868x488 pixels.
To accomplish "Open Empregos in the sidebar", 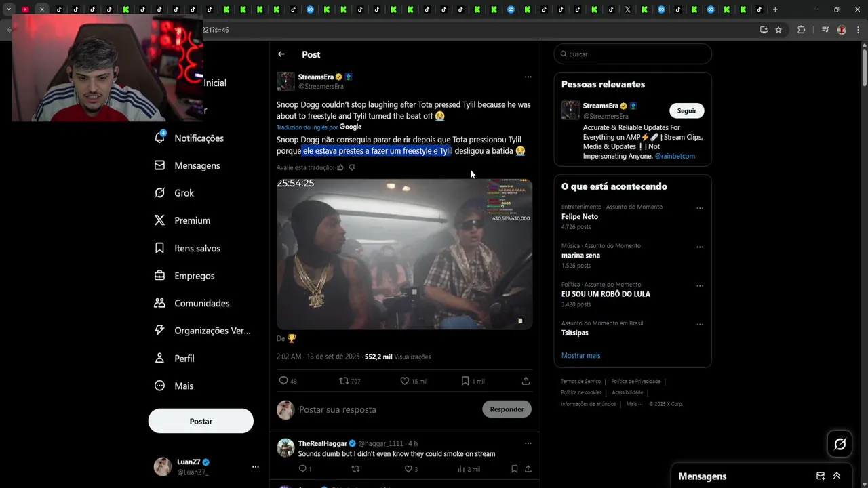I will pos(184,276).
